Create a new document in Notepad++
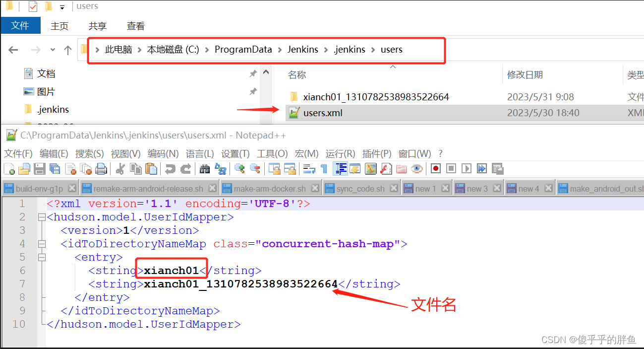Image resolution: width=644 pixels, height=349 pixels. tap(9, 169)
